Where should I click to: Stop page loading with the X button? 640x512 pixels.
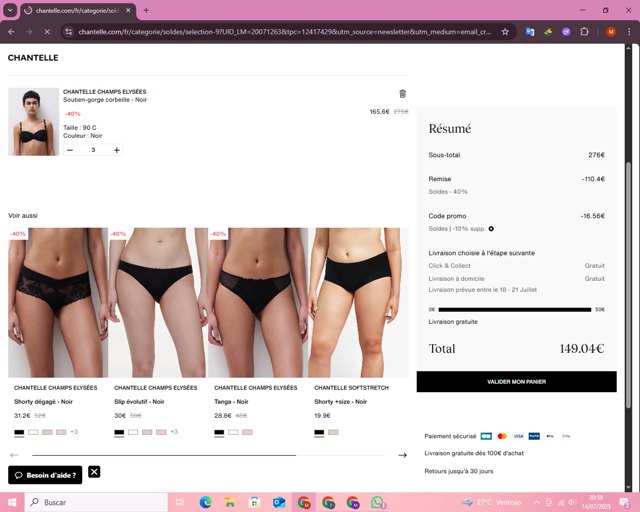[47, 31]
